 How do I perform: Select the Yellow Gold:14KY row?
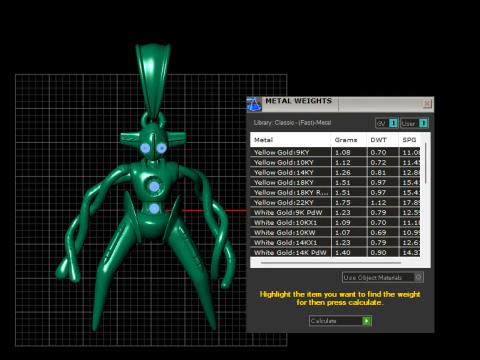point(335,172)
